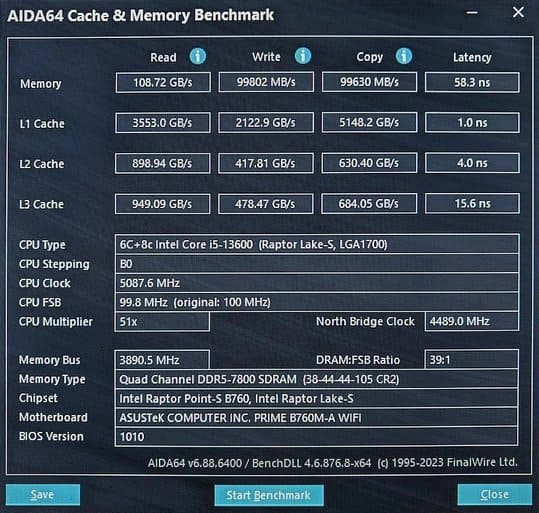Select L3 Cache Copy value 684.05 GB/s
The image size is (539, 513).
click(x=369, y=204)
